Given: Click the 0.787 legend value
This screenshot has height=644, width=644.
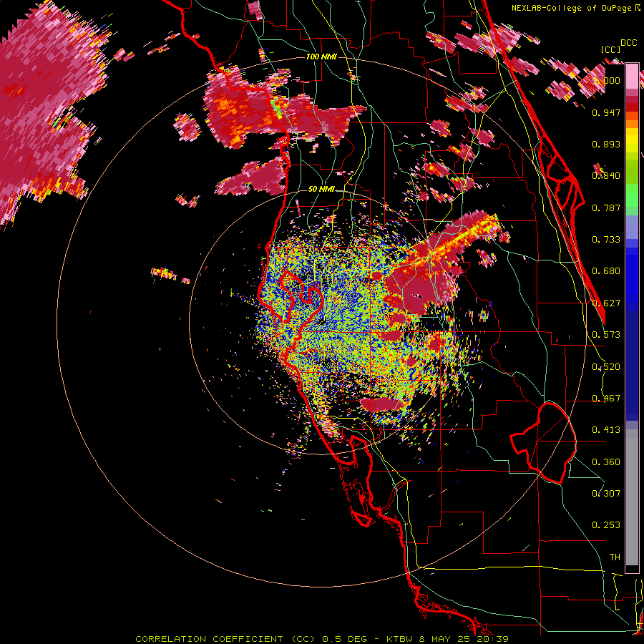Looking at the screenshot, I should point(606,208).
